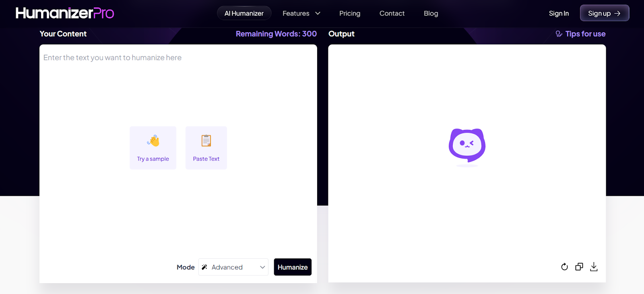The width and height of the screenshot is (644, 294).
Task: Click the Output panel heading
Action: (341, 34)
